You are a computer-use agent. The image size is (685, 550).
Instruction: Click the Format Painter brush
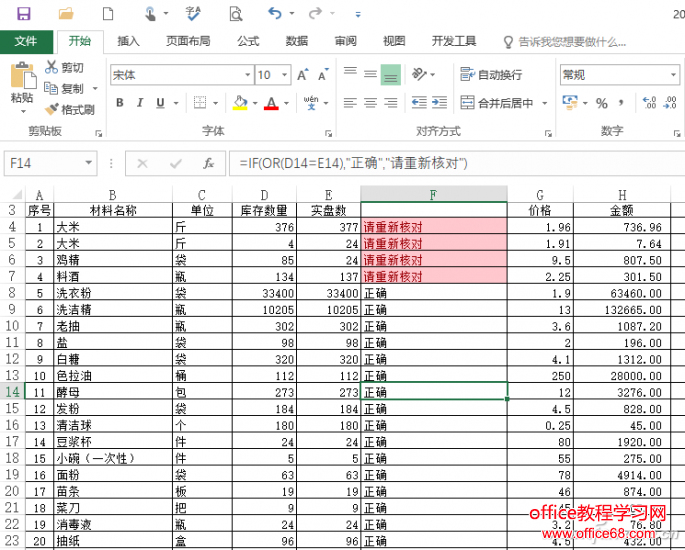(x=69, y=109)
